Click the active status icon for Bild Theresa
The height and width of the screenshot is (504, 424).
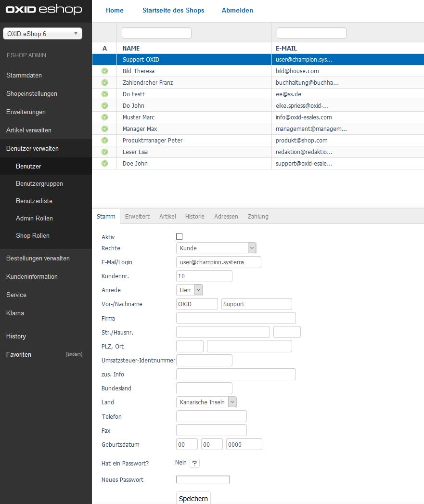[x=104, y=71]
